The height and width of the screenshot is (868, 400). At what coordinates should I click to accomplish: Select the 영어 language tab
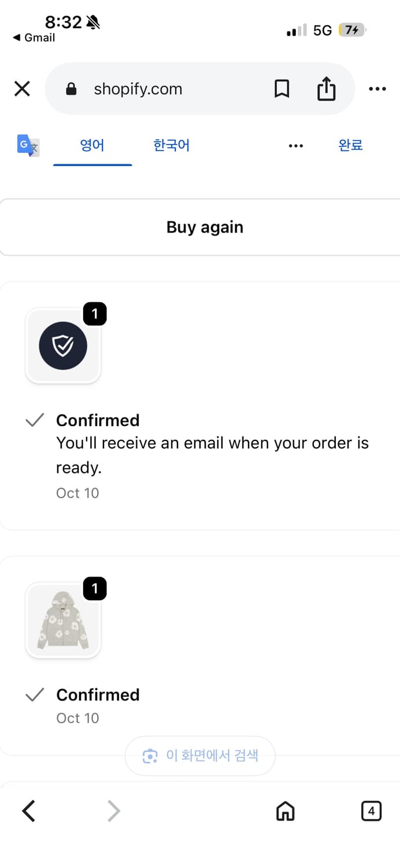point(92,145)
